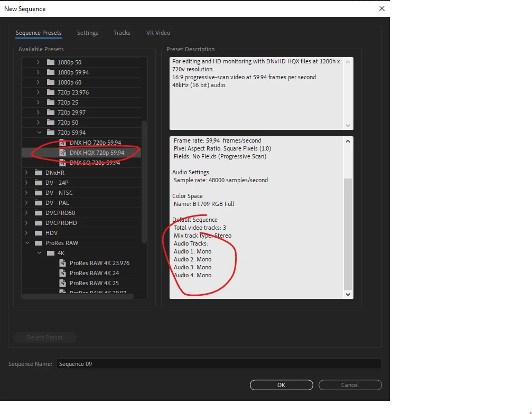Image resolution: width=532 pixels, height=414 pixels.
Task: Expand the 720p 29.97 folder
Action: pyautogui.click(x=39, y=112)
